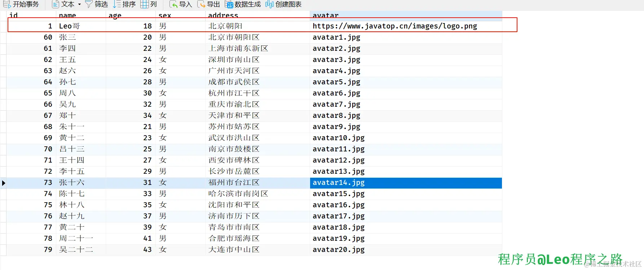Click the Data Generation (数据生成) icon
Screen dimensions: 644x270
tap(229, 4)
